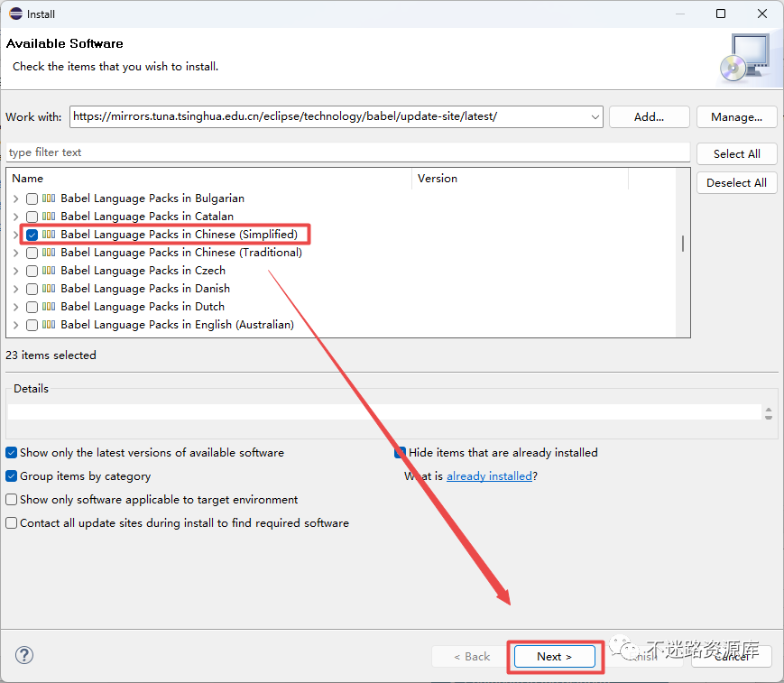
Task: Select Babel Language Packs in Chinese (Traditional) row
Action: (181, 253)
